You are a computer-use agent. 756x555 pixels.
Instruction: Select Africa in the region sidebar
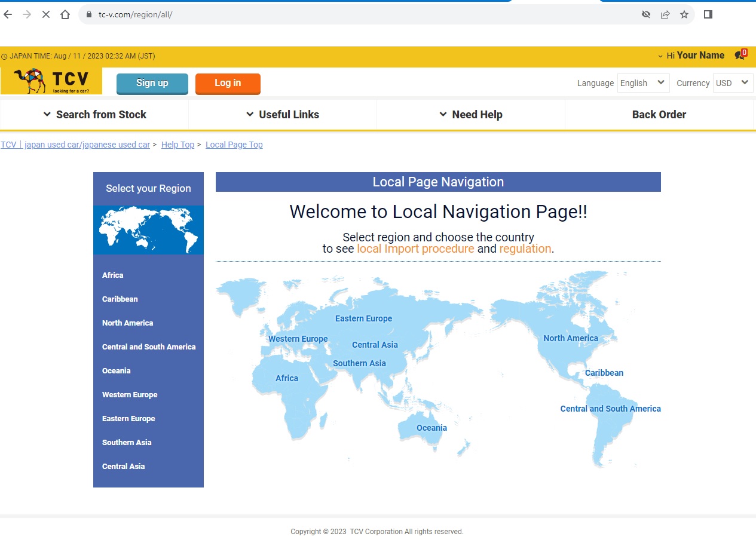click(113, 275)
